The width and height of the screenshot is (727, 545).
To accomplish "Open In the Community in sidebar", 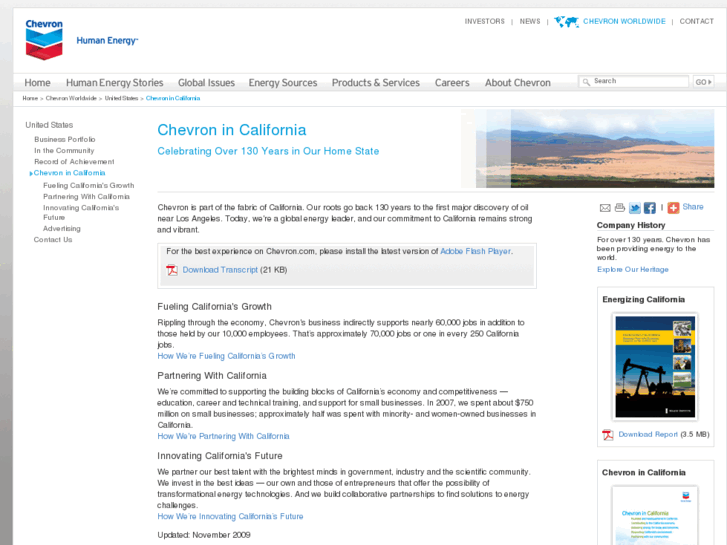I will (64, 150).
